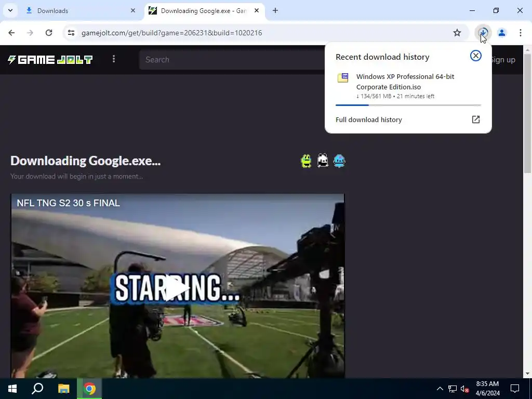532x399 pixels.
Task: Reload the current page
Action: [49, 33]
